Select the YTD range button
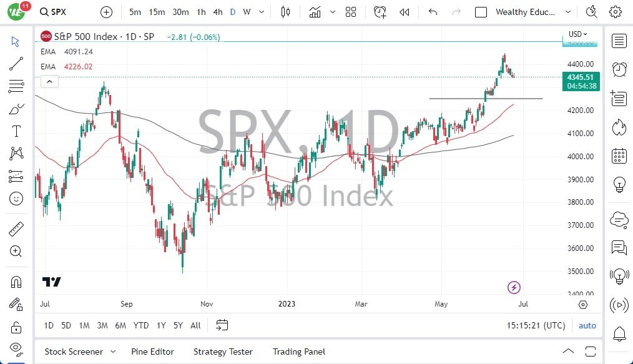This screenshot has width=633, height=364. [140, 325]
